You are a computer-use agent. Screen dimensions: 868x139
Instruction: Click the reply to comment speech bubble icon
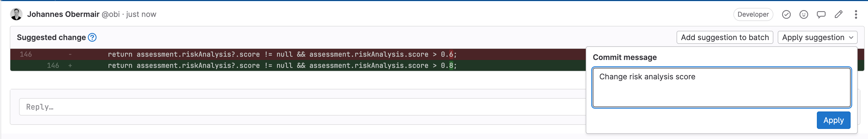[821, 14]
